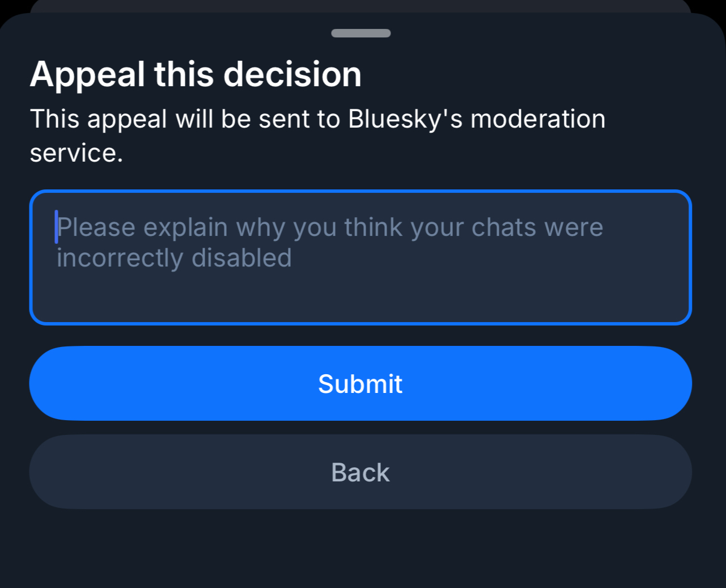The height and width of the screenshot is (588, 726).
Task: Click the "Appeal this decision" heading
Action: coord(196,74)
